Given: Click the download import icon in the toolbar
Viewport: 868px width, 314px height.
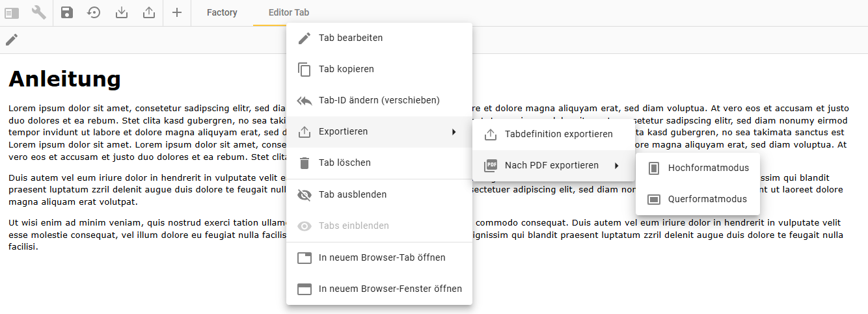Looking at the screenshot, I should [122, 12].
